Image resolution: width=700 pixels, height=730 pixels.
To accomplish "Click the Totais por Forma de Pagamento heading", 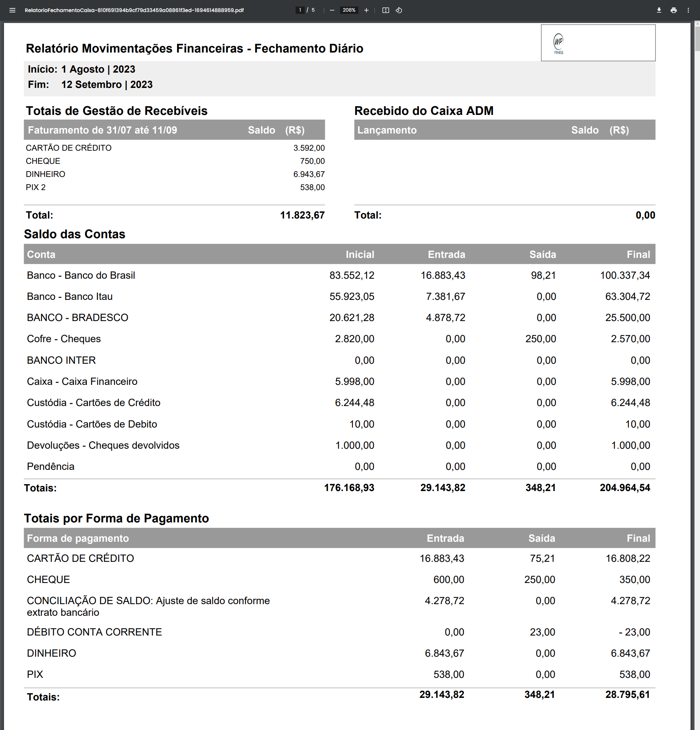I will pos(116,518).
